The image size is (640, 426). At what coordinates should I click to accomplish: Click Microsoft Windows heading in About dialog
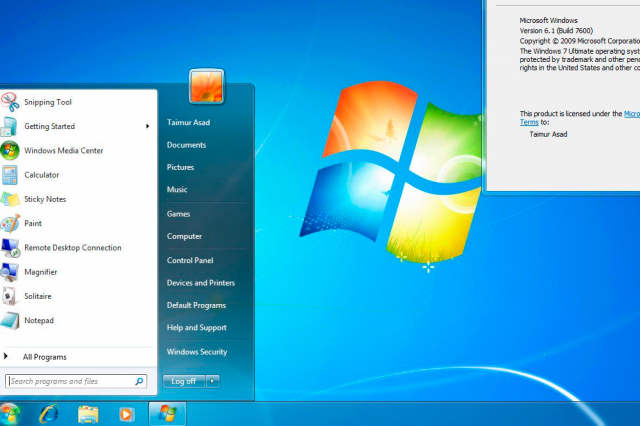tap(548, 20)
